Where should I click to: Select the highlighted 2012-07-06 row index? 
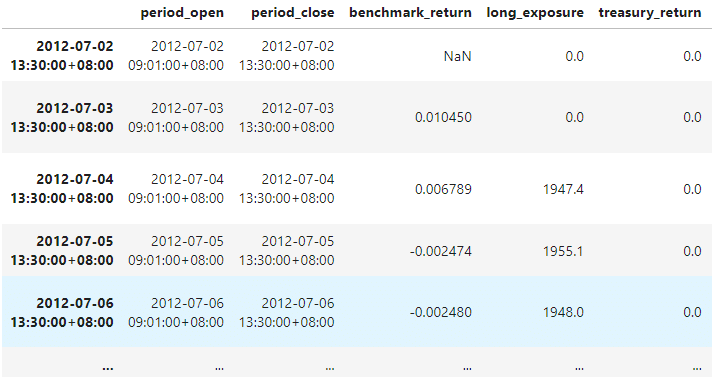pyautogui.click(x=62, y=313)
